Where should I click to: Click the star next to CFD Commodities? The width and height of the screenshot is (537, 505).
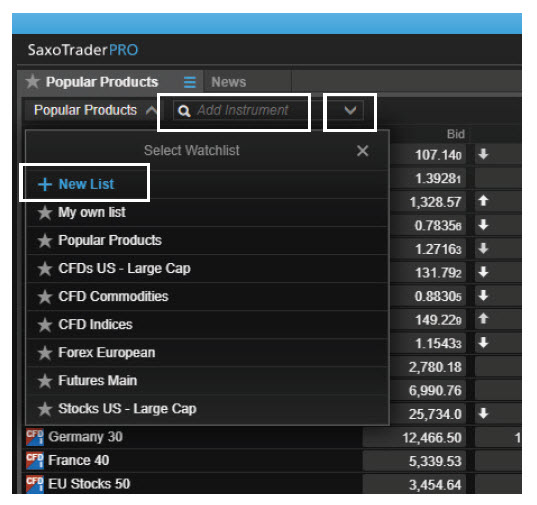coord(45,297)
